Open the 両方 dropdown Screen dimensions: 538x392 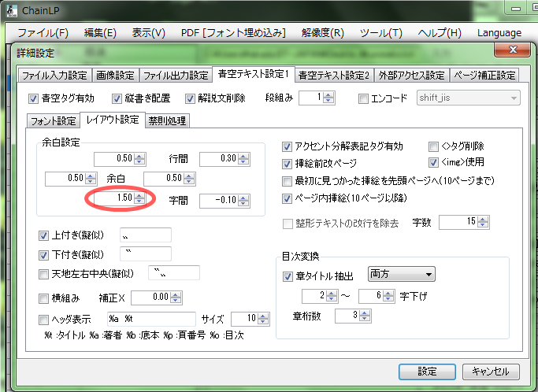pos(402,275)
